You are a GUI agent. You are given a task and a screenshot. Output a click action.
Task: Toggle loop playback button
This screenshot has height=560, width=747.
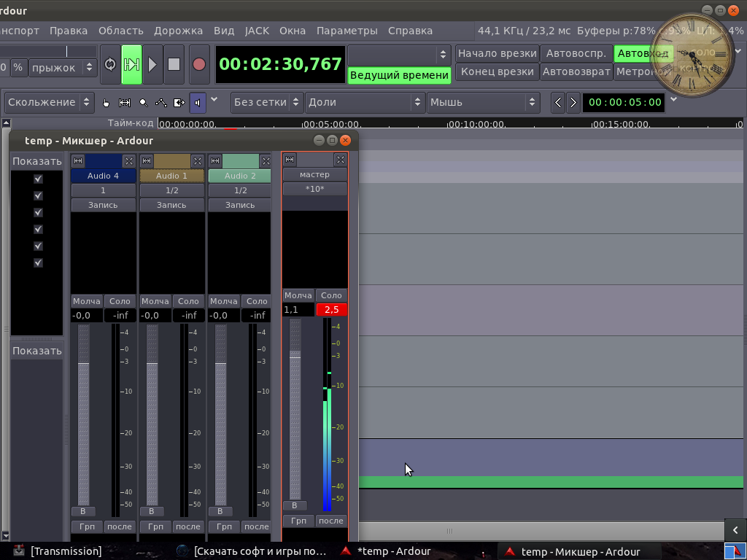click(x=110, y=64)
